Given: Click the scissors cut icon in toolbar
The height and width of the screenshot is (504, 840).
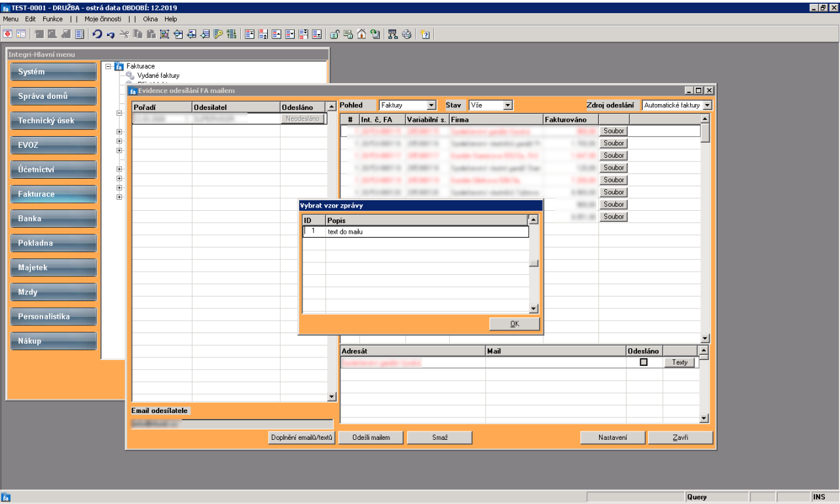Looking at the screenshot, I should point(124,33).
